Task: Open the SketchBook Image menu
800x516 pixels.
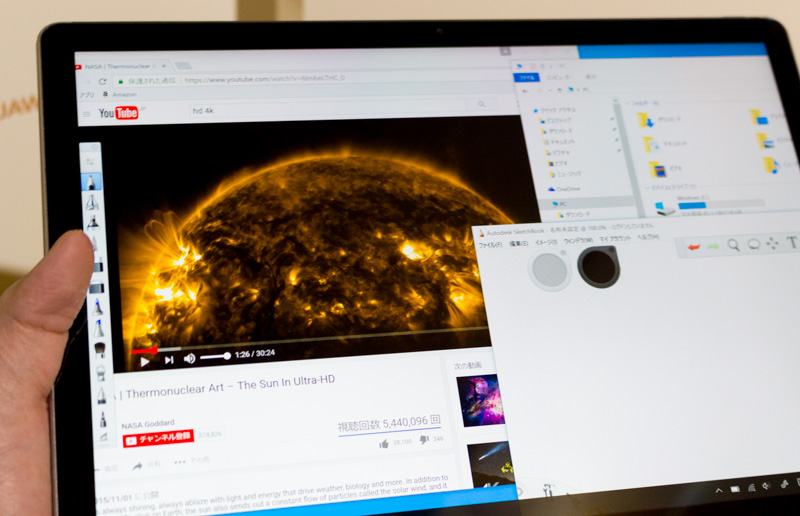Action: (546, 242)
